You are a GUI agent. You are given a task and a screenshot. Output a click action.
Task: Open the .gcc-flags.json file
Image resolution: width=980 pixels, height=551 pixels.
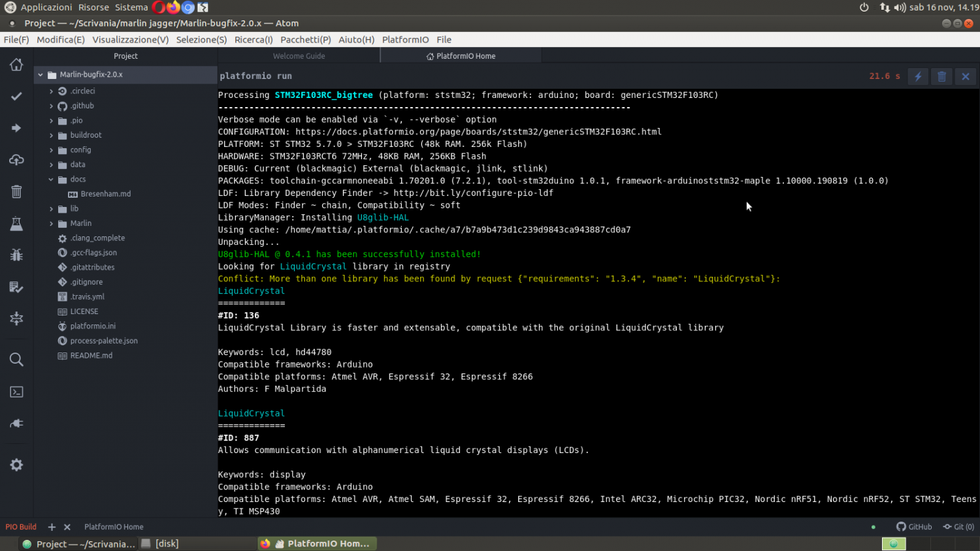pyautogui.click(x=93, y=253)
